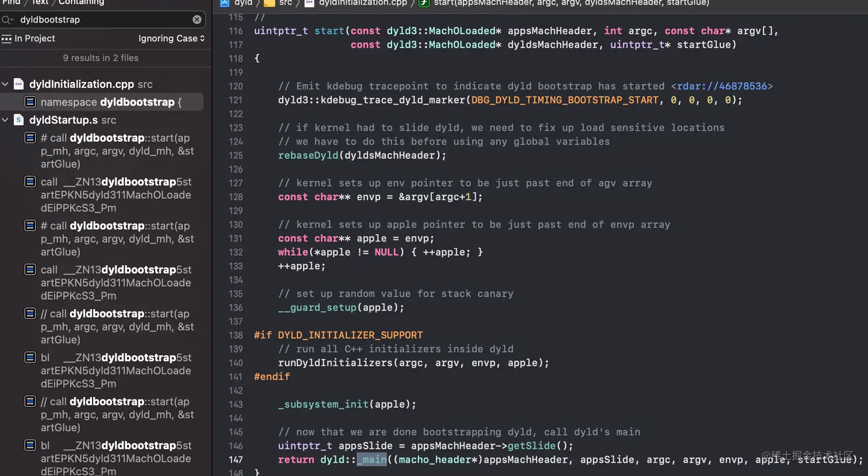This screenshot has width=868, height=476.
Task: Click the '9 results in 2 files' summary
Action: (x=100, y=58)
